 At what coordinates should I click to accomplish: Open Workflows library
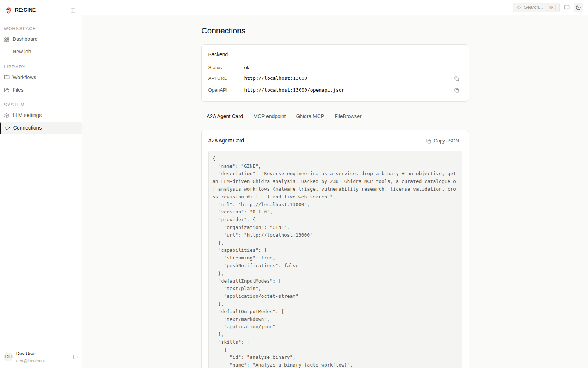41,77
